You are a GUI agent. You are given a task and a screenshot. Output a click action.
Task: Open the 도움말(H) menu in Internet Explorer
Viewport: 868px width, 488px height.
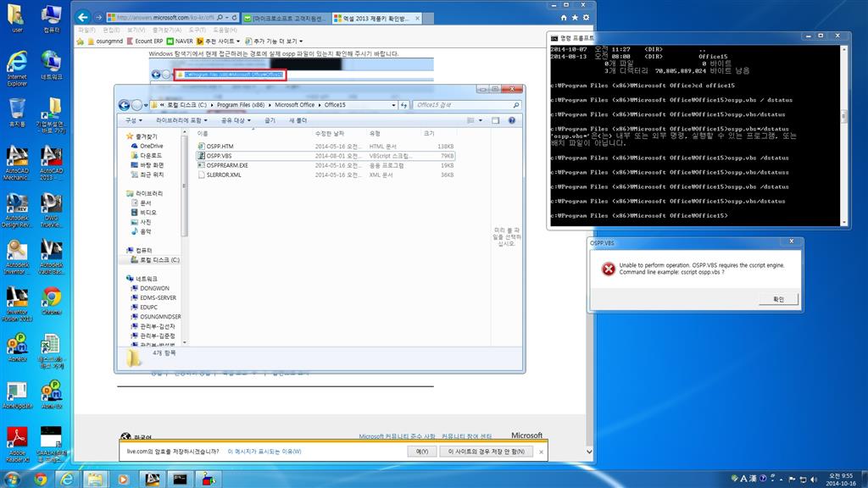coord(225,30)
